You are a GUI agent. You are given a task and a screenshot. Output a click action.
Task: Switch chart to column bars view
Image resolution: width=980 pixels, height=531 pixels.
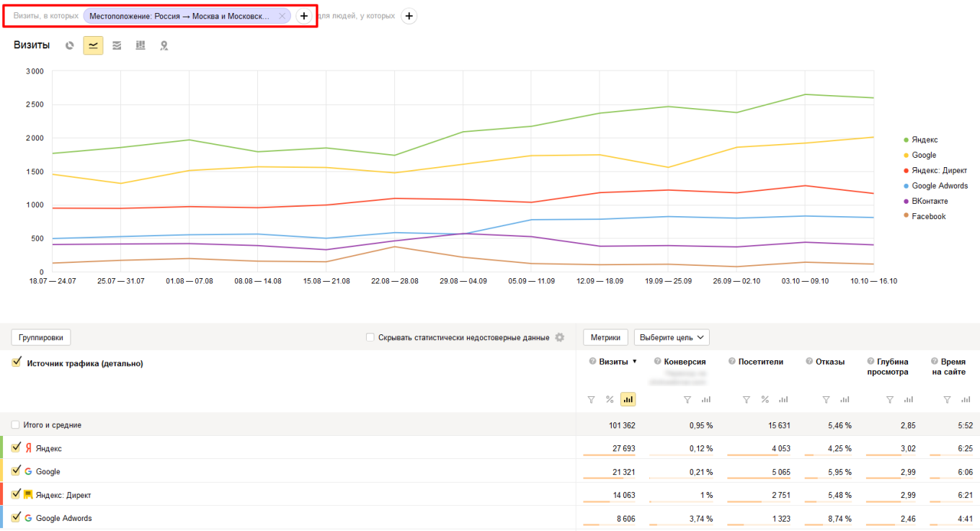141,45
